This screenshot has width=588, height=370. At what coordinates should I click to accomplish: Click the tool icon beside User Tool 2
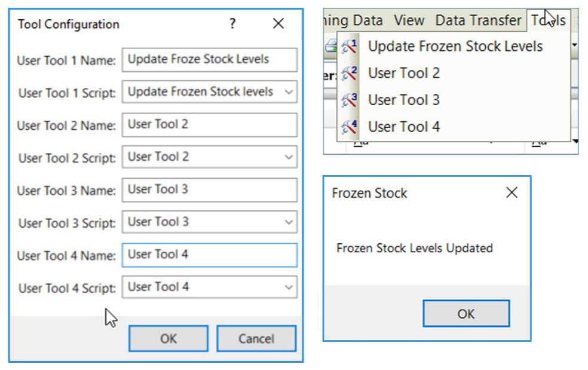(x=349, y=74)
